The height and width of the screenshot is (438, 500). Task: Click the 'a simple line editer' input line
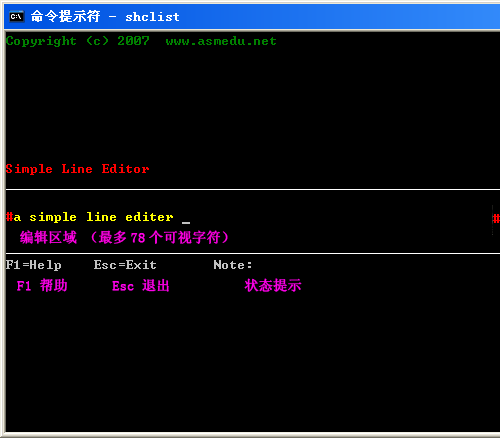[x=94, y=217]
